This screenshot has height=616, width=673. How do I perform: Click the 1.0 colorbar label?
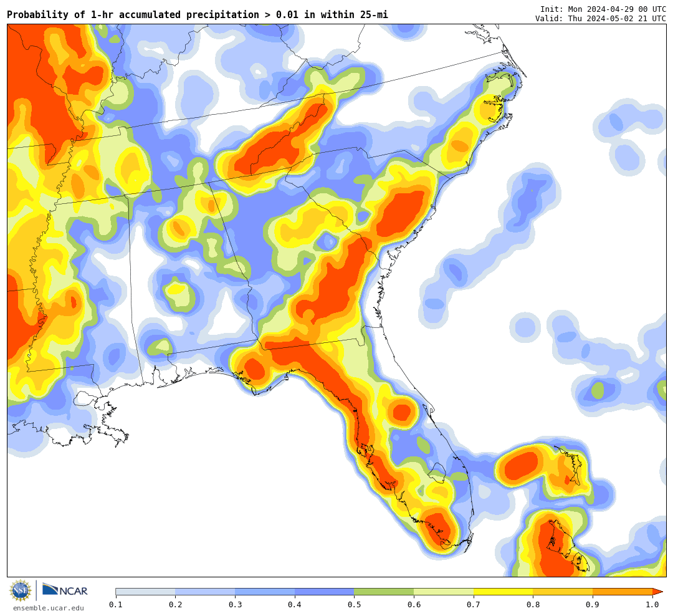(652, 604)
